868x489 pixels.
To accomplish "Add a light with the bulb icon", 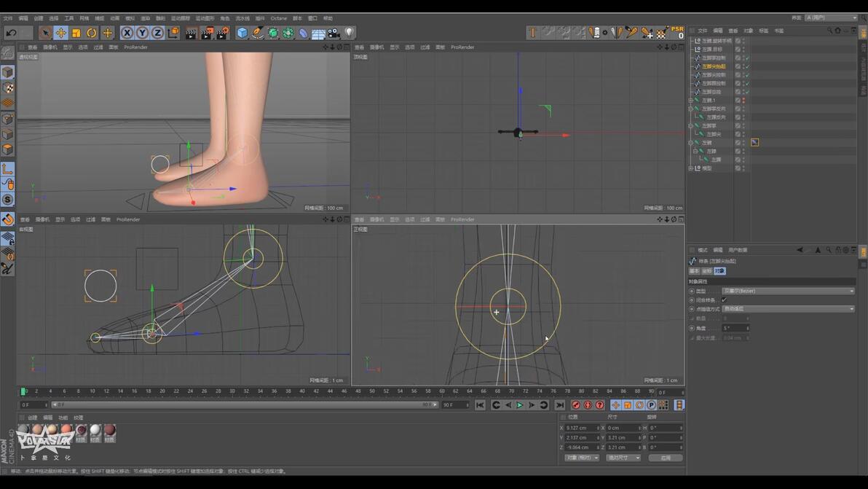I will click(350, 33).
